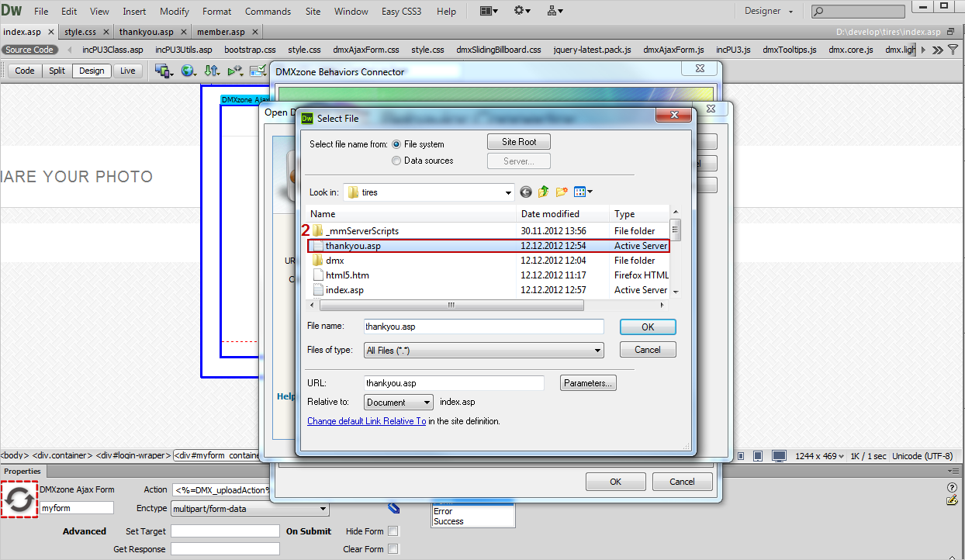Screen dimensions: 965x560
Task: Open the gear extension menu in menu bar
Action: tap(522, 11)
